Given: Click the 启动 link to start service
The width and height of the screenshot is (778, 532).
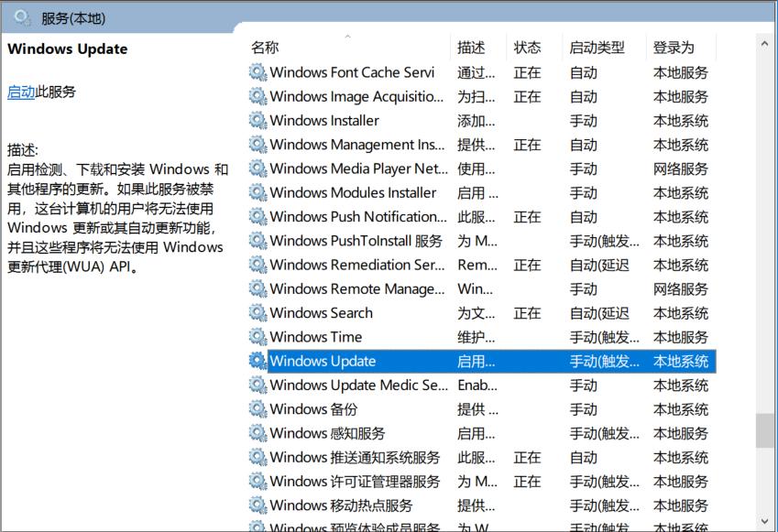Looking at the screenshot, I should tap(21, 92).
